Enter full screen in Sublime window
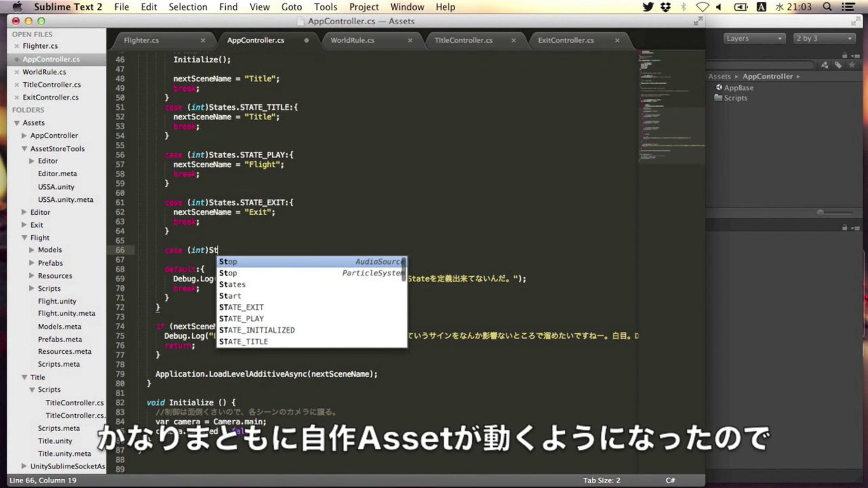This screenshot has width=868, height=488. (x=698, y=21)
